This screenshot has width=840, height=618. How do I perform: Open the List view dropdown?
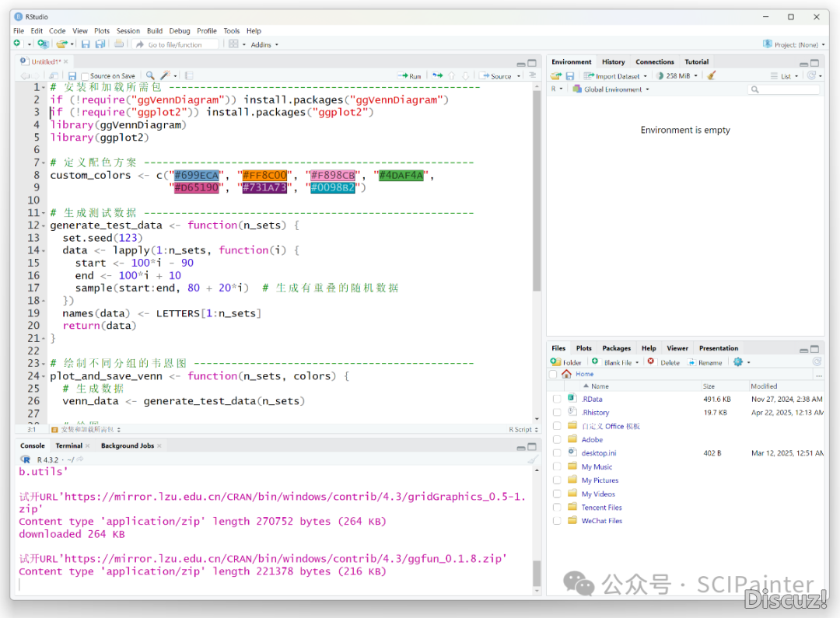[x=785, y=76]
